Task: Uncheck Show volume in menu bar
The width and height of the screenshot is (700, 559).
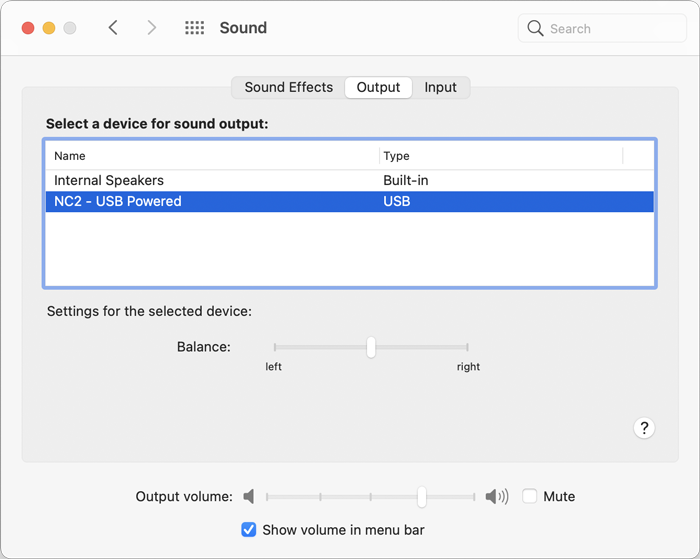Action: point(249,530)
